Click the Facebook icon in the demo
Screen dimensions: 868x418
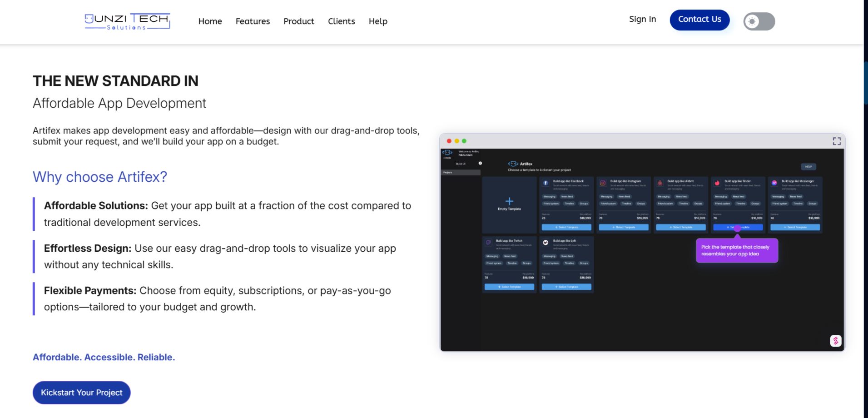546,183
